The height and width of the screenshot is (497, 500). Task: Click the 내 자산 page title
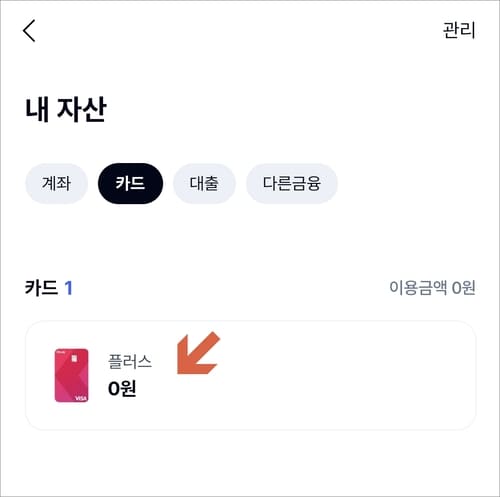click(x=66, y=109)
